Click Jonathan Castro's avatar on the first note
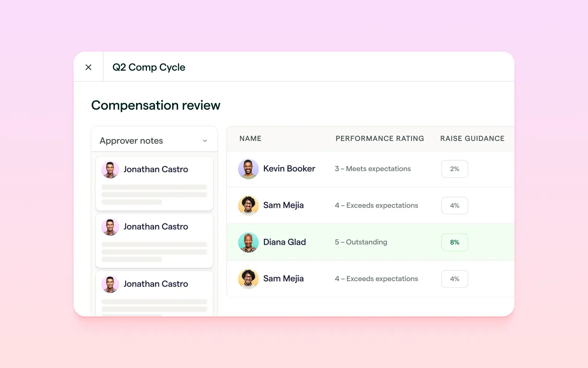The height and width of the screenshot is (368, 588). click(110, 169)
